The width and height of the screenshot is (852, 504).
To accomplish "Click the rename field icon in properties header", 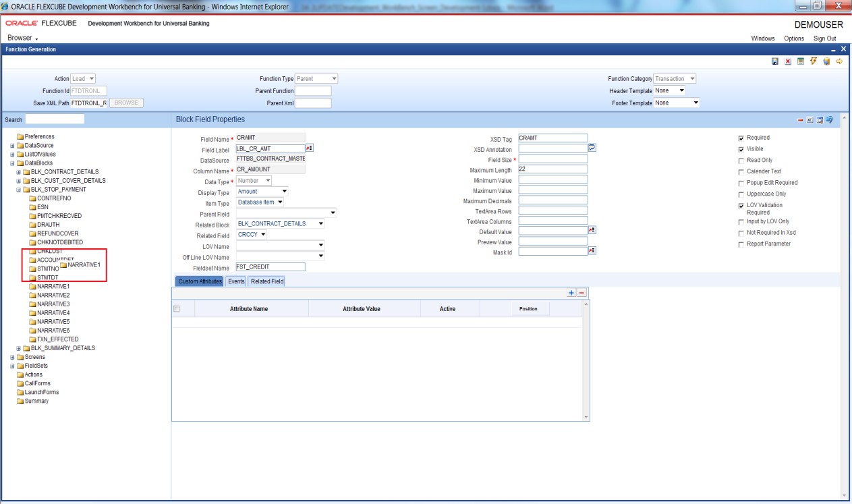I will point(810,119).
